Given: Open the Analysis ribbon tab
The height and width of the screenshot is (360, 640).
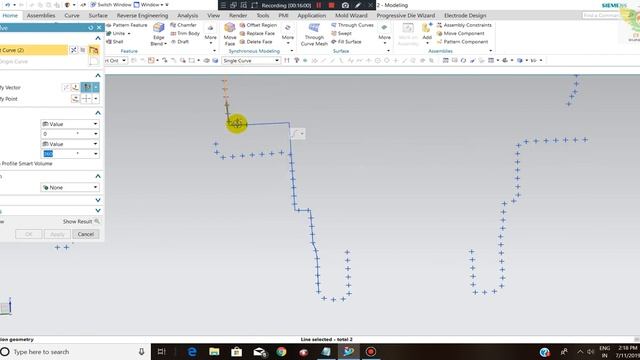Looking at the screenshot, I should pos(187,16).
